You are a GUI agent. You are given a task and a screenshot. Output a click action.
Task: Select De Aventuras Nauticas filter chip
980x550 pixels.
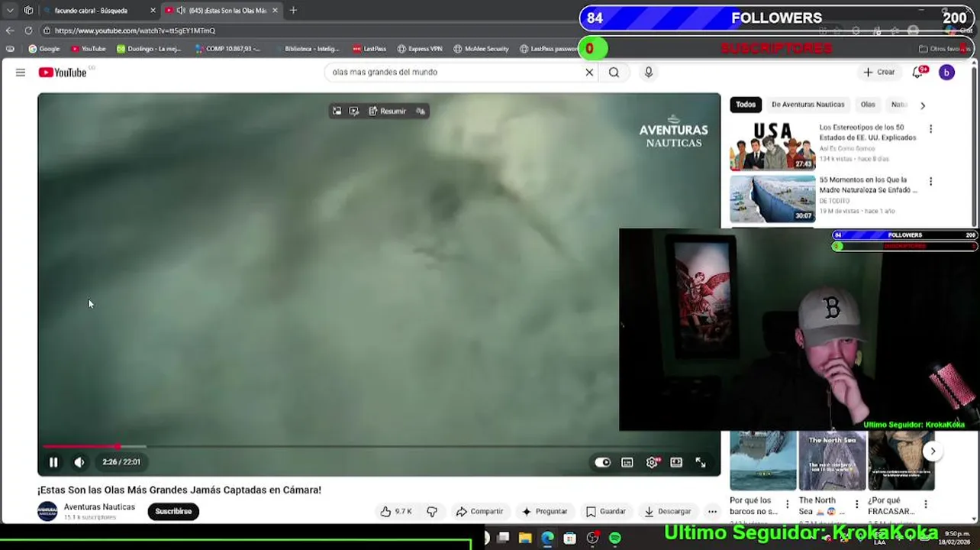808,105
